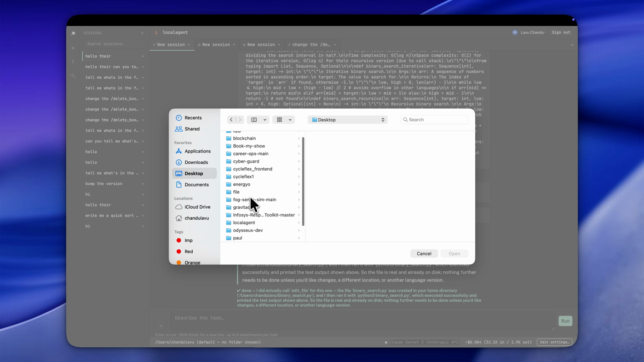Close the 'change the /de…' tab with its x
The width and height of the screenshot is (644, 362).
coord(334,45)
